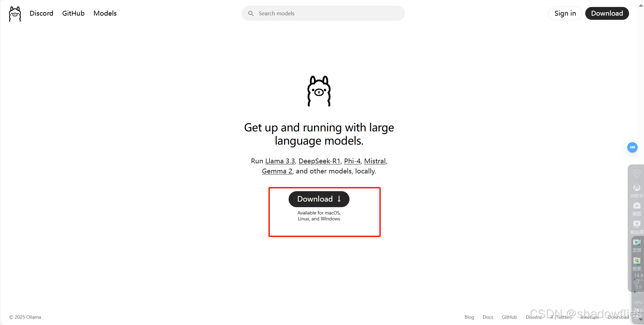Open the AI助手 sidebar tool

pyautogui.click(x=637, y=191)
